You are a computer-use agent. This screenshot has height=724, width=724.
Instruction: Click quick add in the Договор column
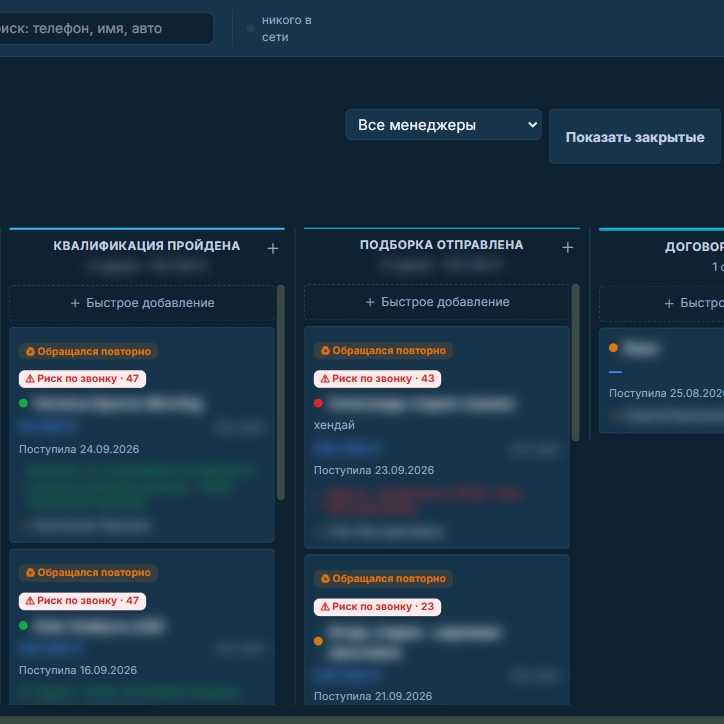click(x=662, y=303)
